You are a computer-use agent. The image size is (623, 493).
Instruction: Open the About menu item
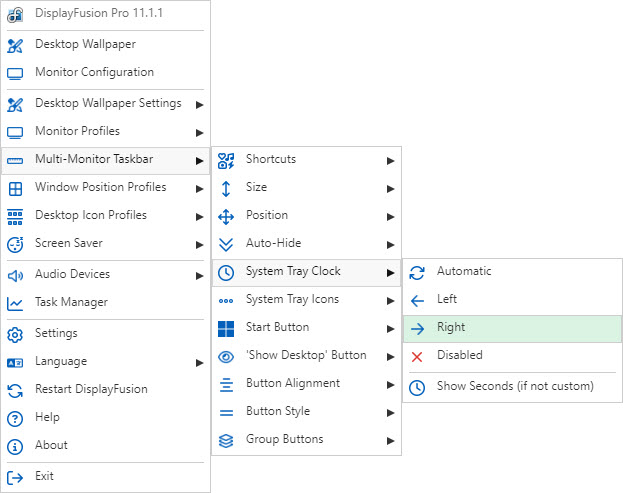click(x=51, y=445)
